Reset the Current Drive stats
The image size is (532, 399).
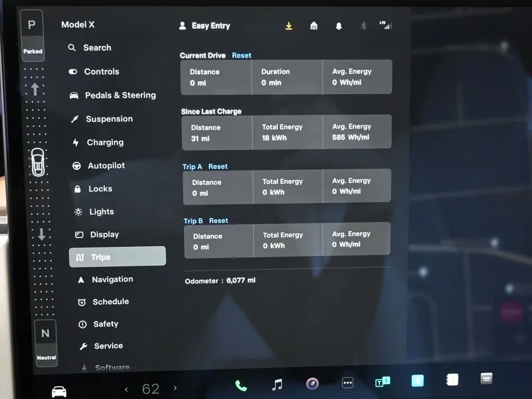point(242,55)
